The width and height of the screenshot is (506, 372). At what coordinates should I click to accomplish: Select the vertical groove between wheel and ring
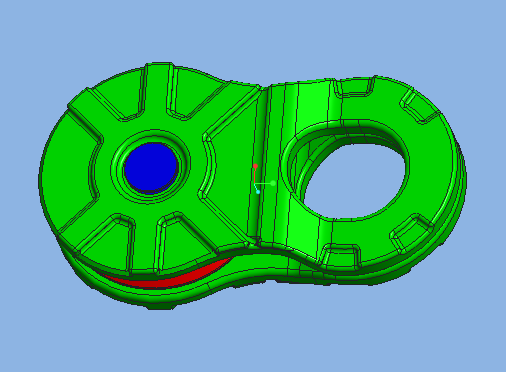258,163
